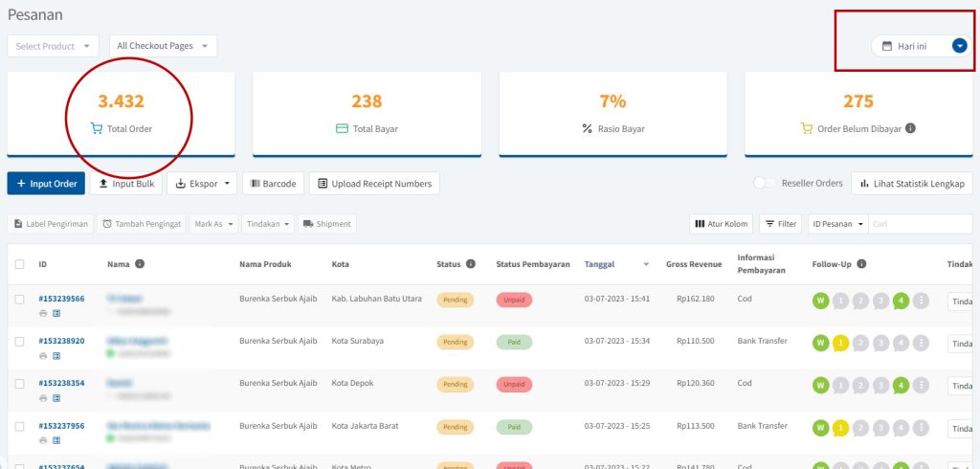Click 'Kota Jakarta Barat' cell
This screenshot has width=980, height=469.
click(365, 426)
